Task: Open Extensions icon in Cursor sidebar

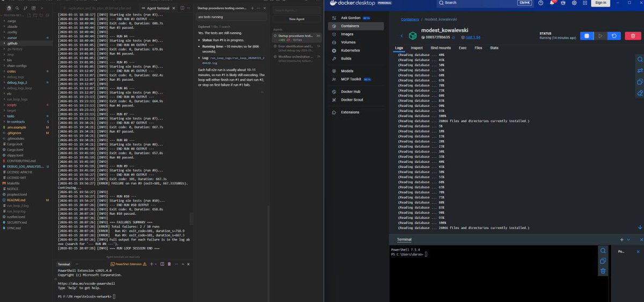Action: 34,9
